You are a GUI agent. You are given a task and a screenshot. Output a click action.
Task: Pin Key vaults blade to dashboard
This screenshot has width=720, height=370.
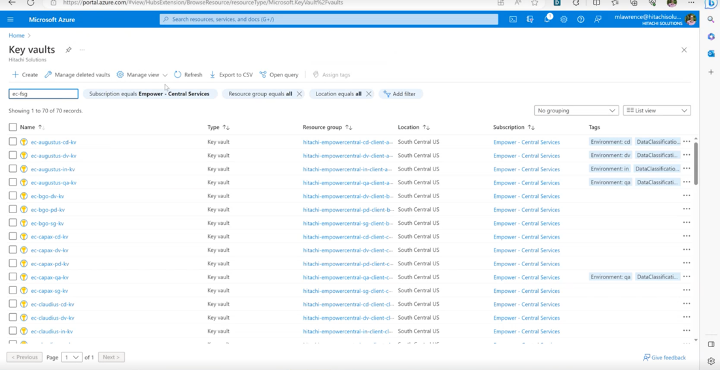[68, 50]
